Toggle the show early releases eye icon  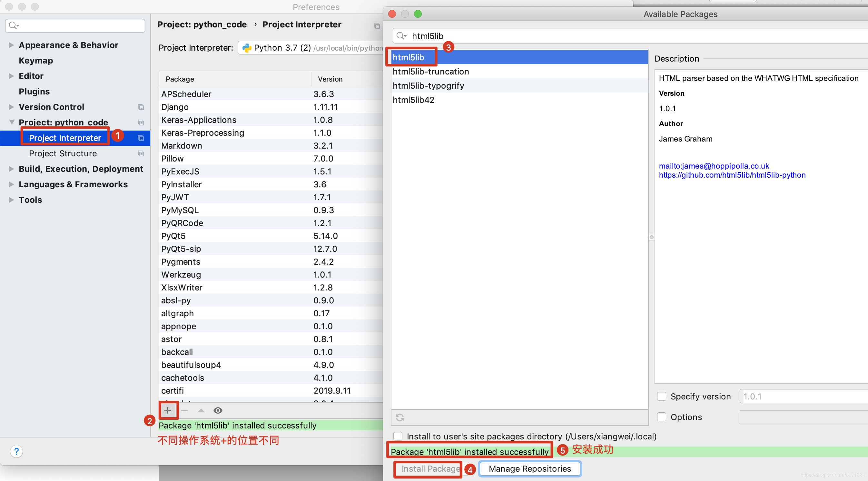point(218,410)
